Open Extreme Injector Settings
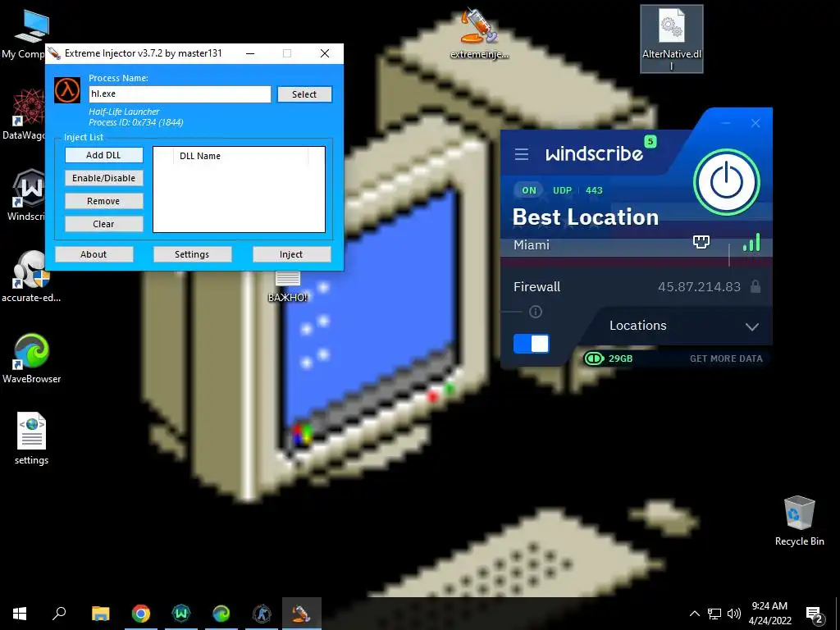 point(192,254)
